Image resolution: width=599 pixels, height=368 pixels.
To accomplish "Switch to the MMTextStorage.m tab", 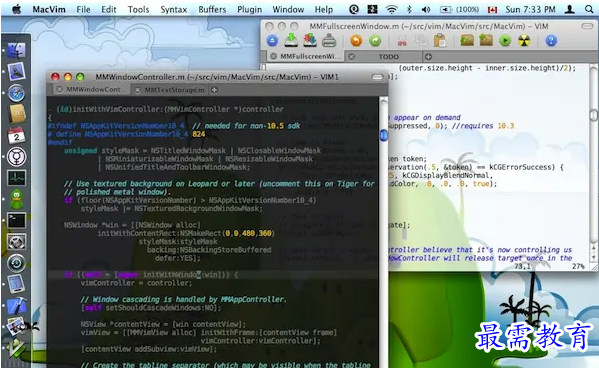I will click(174, 90).
